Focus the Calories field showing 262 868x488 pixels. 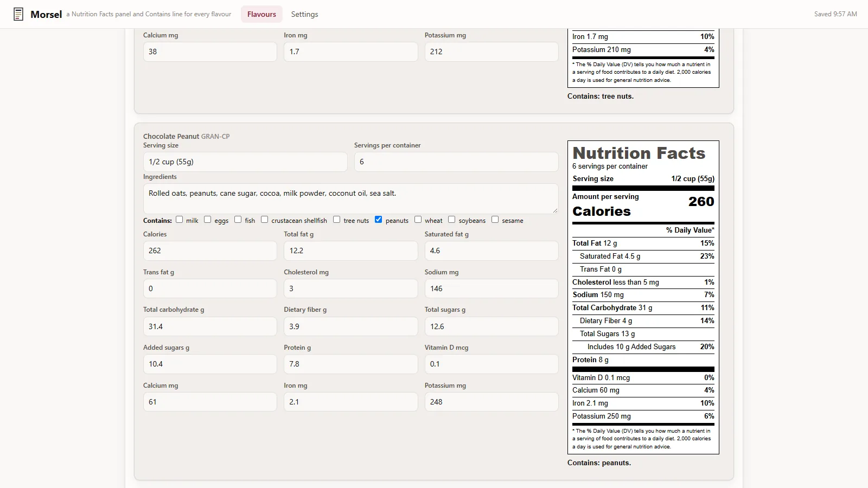point(210,251)
